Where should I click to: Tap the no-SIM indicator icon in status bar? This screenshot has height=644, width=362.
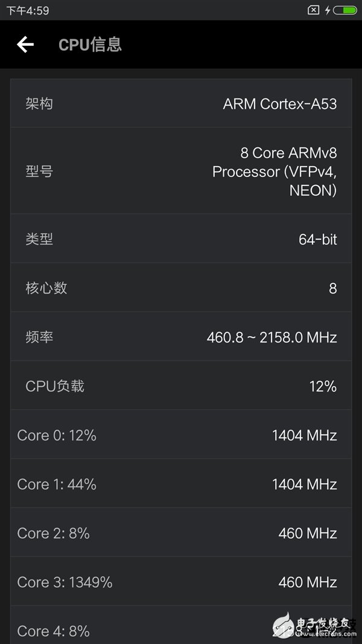(313, 10)
